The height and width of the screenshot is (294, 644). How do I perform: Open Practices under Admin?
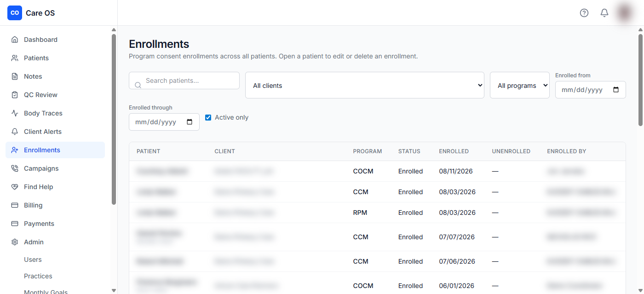click(x=38, y=276)
